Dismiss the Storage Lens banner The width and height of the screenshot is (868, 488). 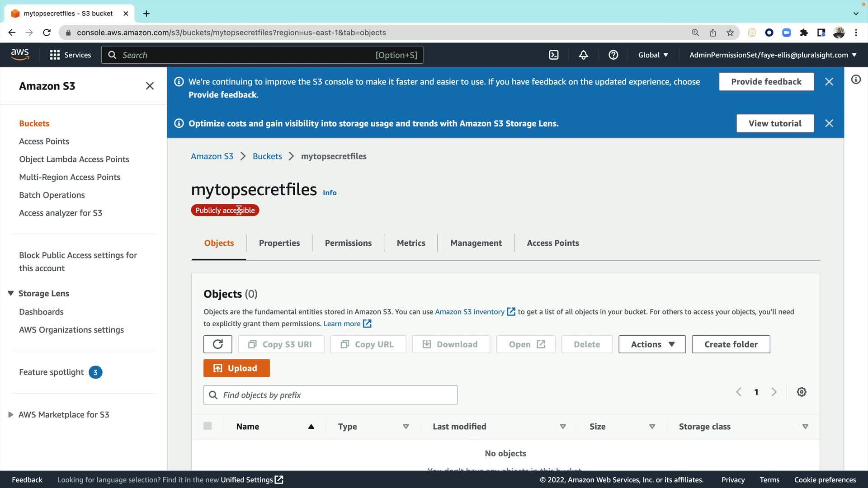(829, 123)
